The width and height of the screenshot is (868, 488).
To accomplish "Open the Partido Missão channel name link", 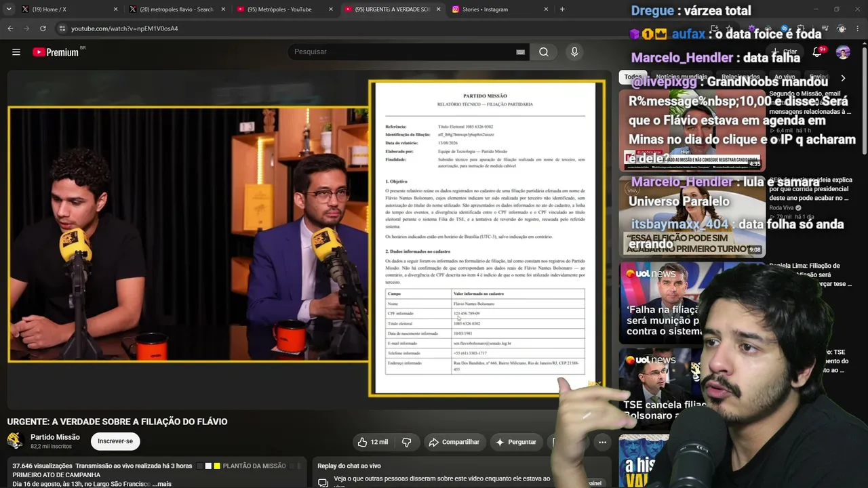I will coord(55,437).
